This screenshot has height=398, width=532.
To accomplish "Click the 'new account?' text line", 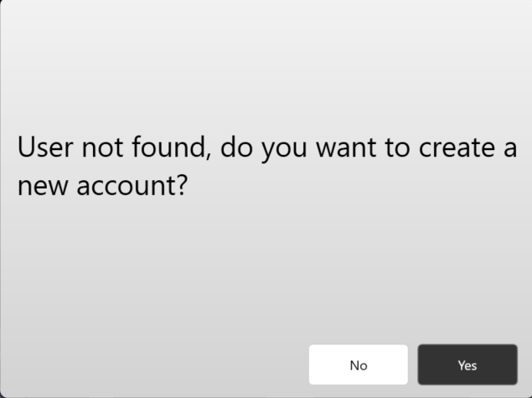I will point(102,186).
